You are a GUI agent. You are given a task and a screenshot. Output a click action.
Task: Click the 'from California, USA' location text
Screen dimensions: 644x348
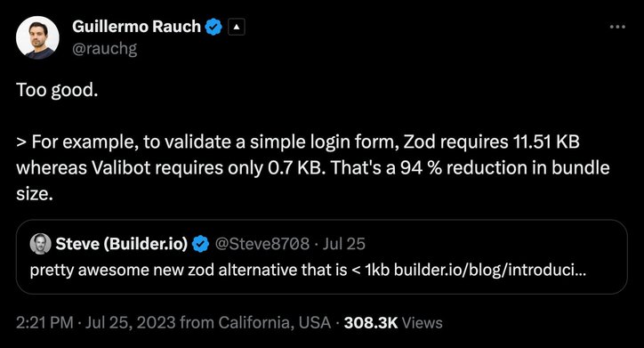pyautogui.click(x=255, y=322)
